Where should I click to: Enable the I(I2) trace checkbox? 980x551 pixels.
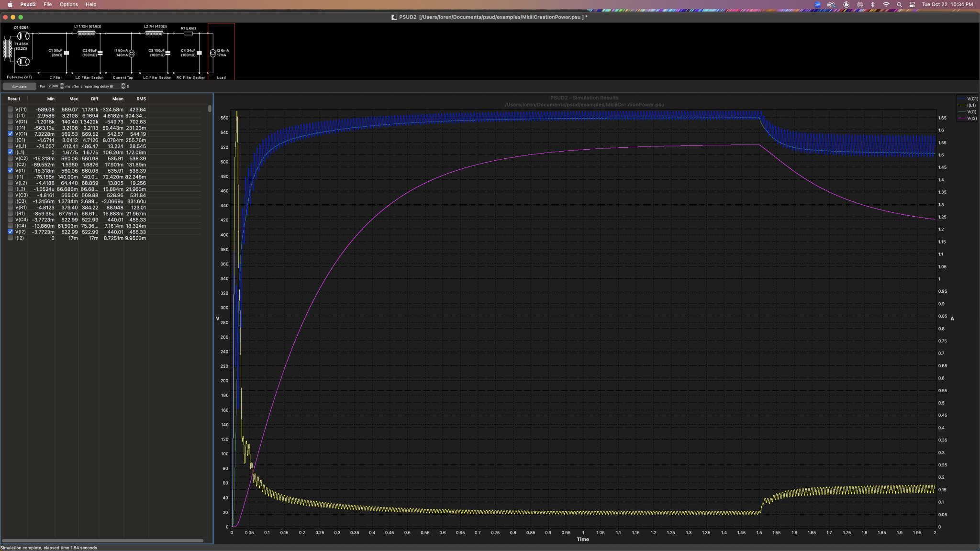pyautogui.click(x=10, y=238)
